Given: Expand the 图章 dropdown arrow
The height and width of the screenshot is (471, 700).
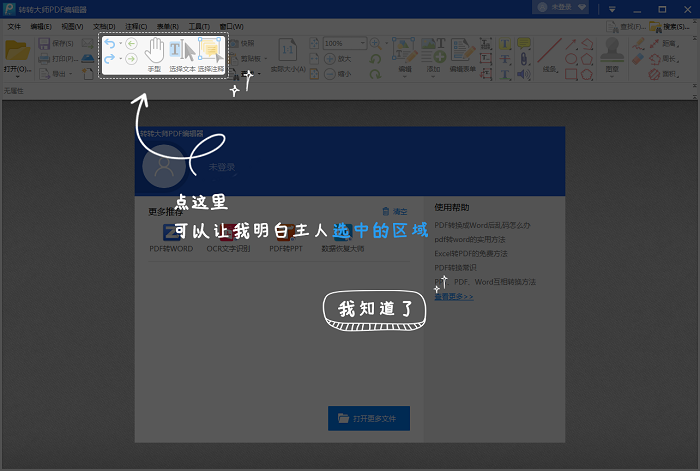Looking at the screenshot, I should point(612,77).
